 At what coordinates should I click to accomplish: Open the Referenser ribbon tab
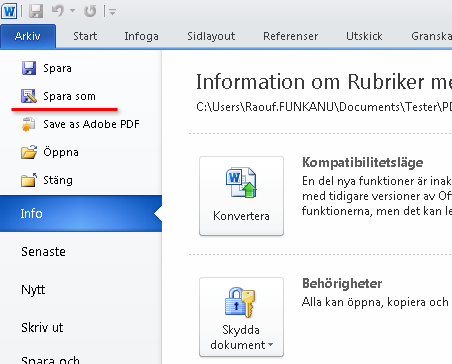290,36
